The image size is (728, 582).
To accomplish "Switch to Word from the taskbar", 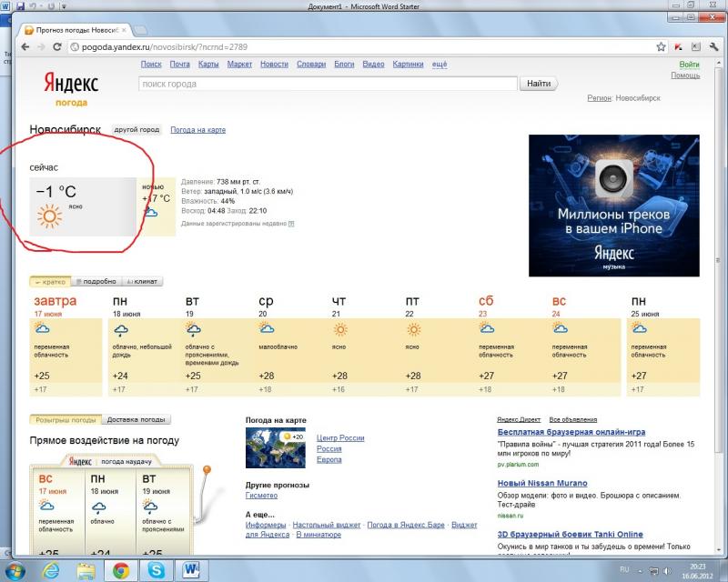I will pos(191,570).
